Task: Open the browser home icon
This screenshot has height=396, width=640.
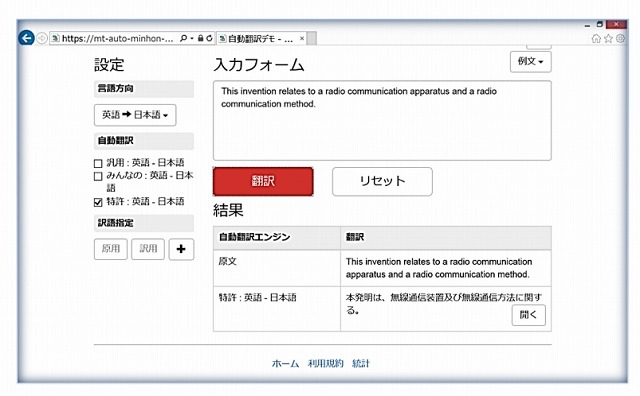Action: click(596, 38)
